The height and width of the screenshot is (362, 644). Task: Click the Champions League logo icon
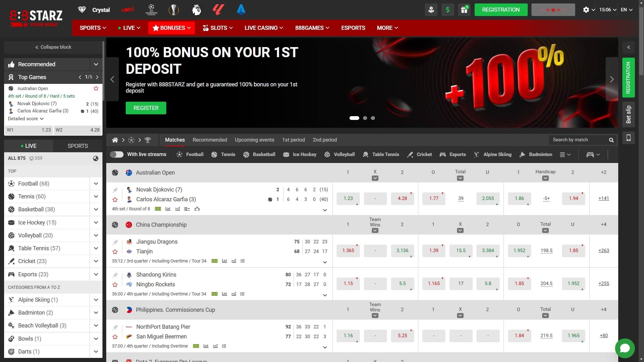[x=151, y=10]
